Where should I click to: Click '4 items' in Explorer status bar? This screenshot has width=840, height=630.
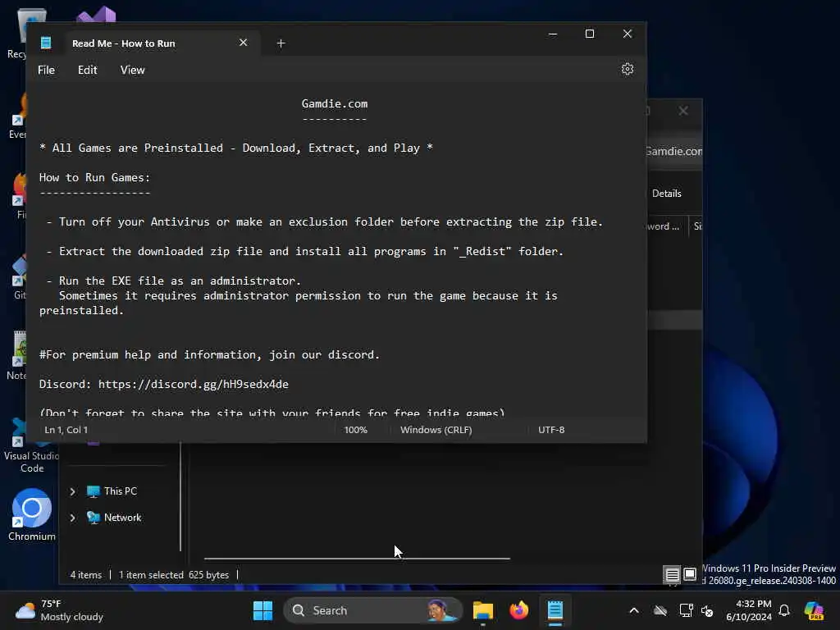coord(85,575)
